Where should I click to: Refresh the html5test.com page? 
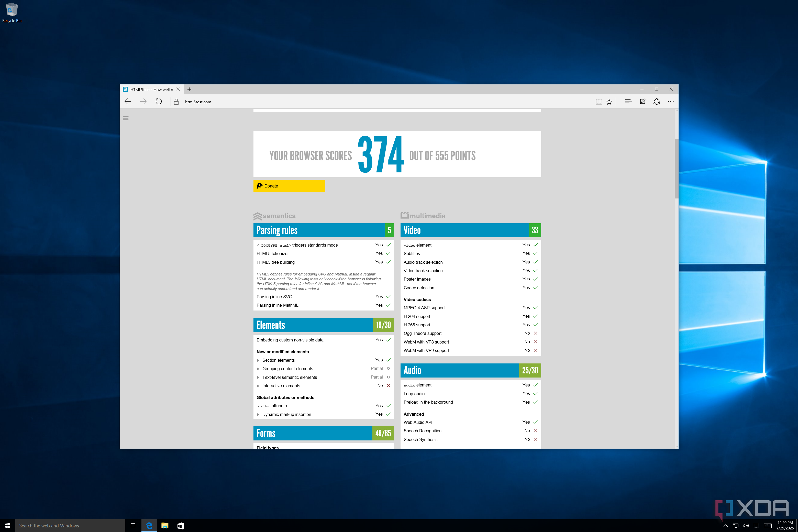pos(158,102)
